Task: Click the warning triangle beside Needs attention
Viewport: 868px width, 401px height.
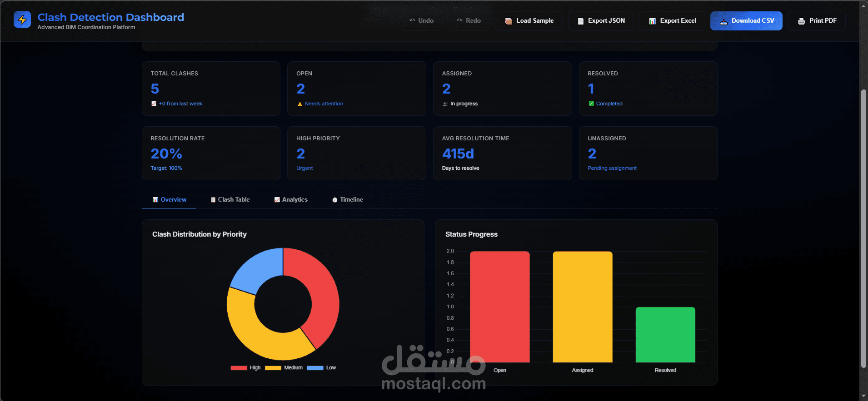Action: tap(300, 104)
